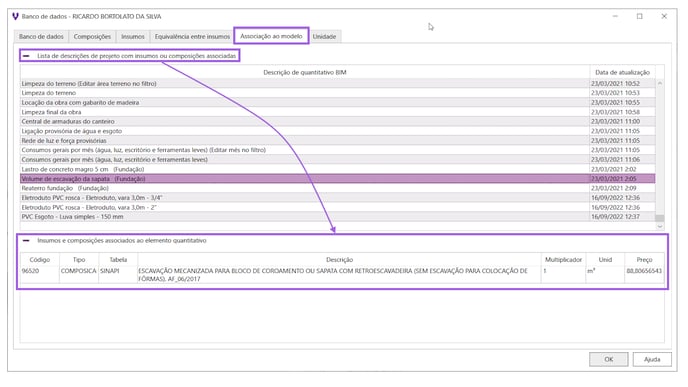Viewport: 688px width, 387px height.
Task: Select Eletroduto PVC rosca vara 3,0m - 3/4" row
Action: tap(337, 198)
